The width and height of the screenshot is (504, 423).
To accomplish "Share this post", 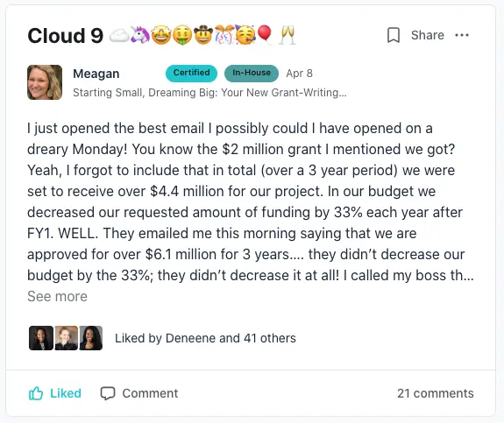I will click(x=428, y=35).
